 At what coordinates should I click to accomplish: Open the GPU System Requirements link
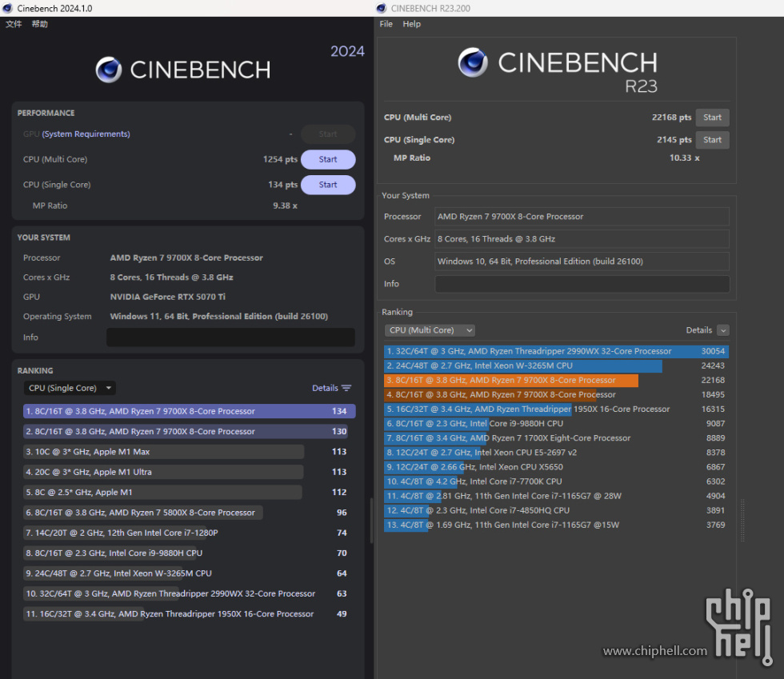click(x=86, y=134)
